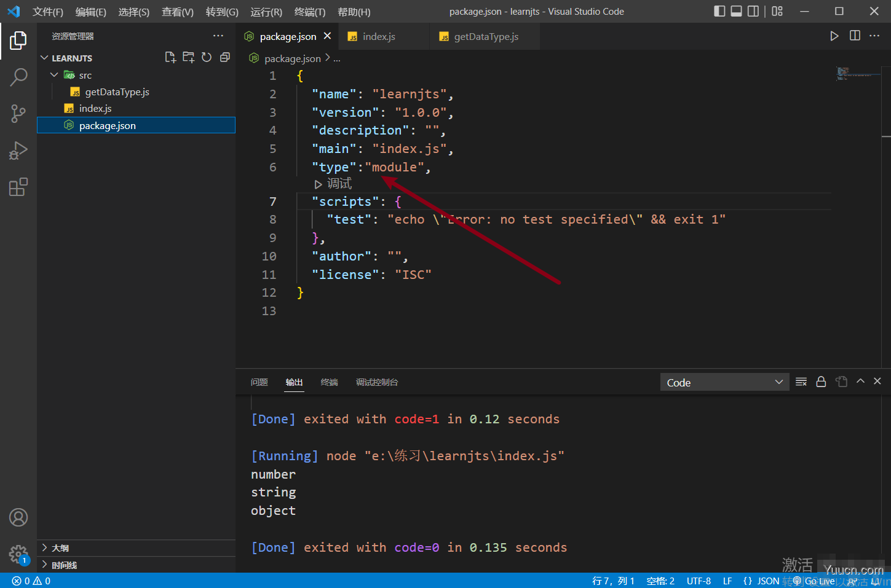The image size is (891, 588).
Task: Switch to the getDataType.js editor tab
Action: (x=485, y=36)
